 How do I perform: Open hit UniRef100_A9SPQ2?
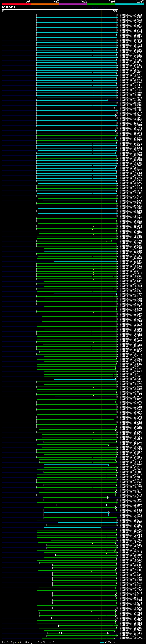(131, 570)
